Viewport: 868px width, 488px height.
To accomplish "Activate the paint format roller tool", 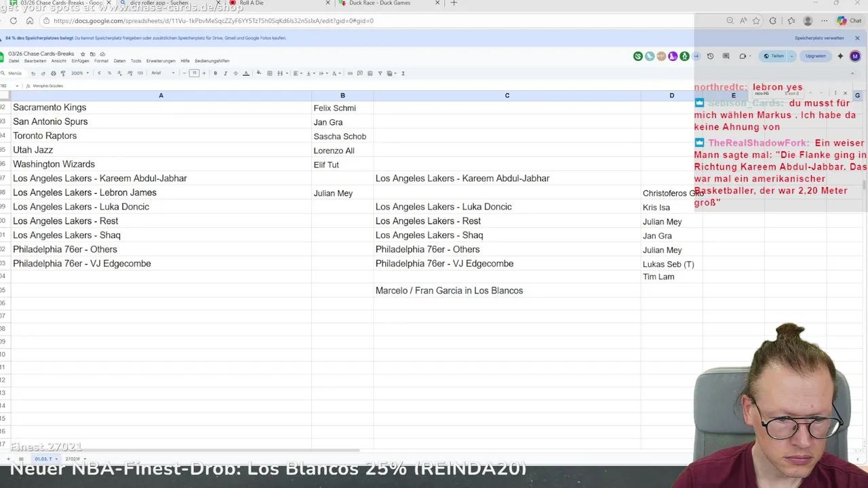I will 63,73.
